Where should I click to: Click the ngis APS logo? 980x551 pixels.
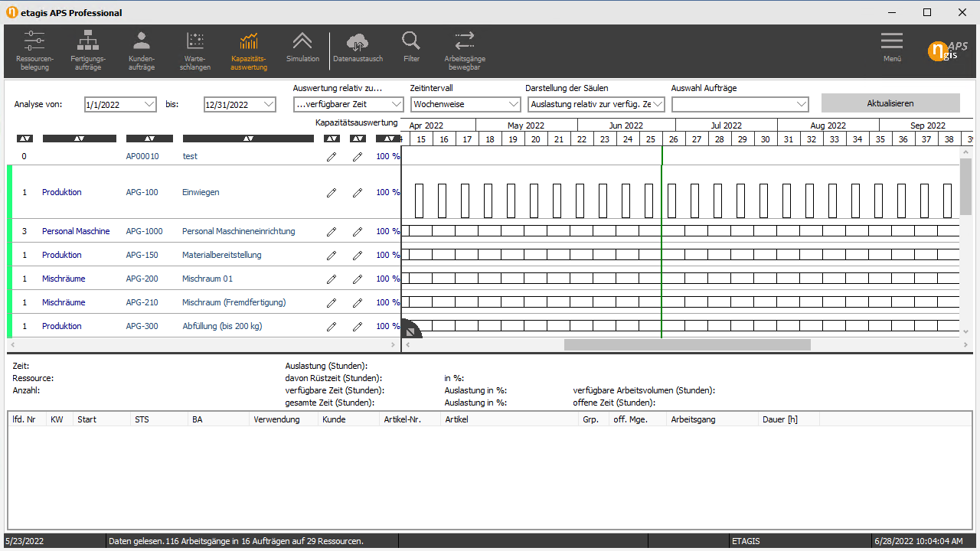(x=947, y=51)
